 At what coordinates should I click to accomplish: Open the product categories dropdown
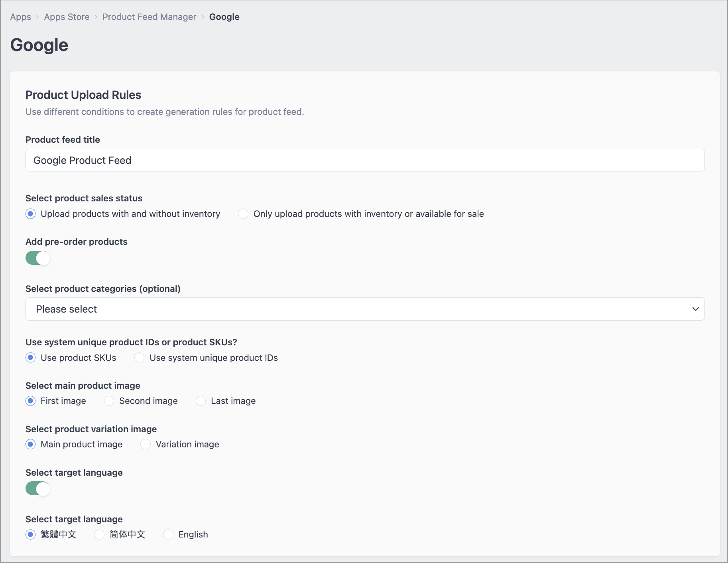click(365, 309)
